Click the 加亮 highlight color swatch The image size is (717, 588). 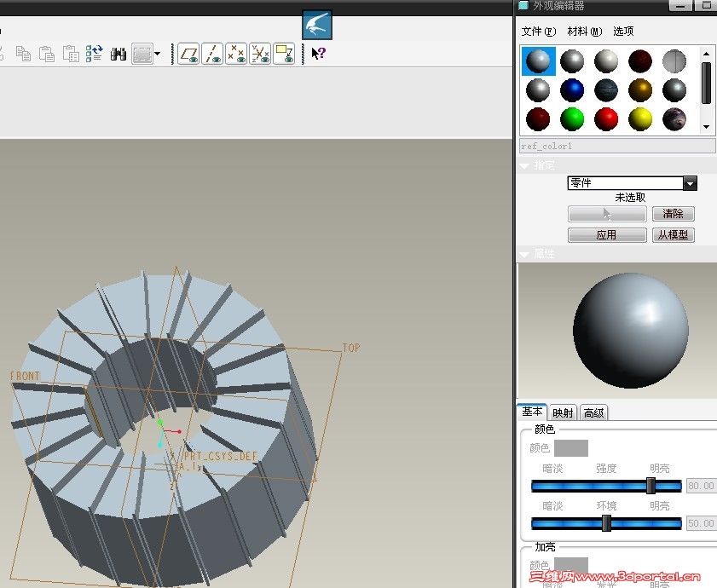click(x=571, y=565)
